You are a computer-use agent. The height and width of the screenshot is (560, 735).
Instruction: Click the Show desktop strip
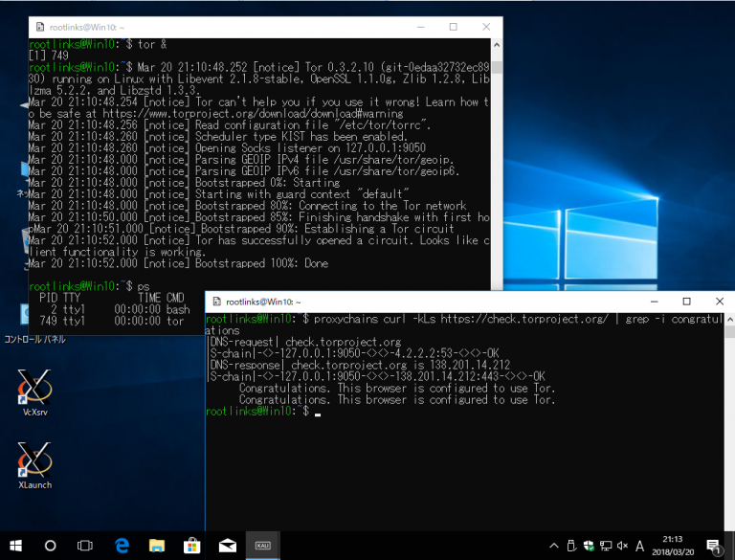(732, 546)
